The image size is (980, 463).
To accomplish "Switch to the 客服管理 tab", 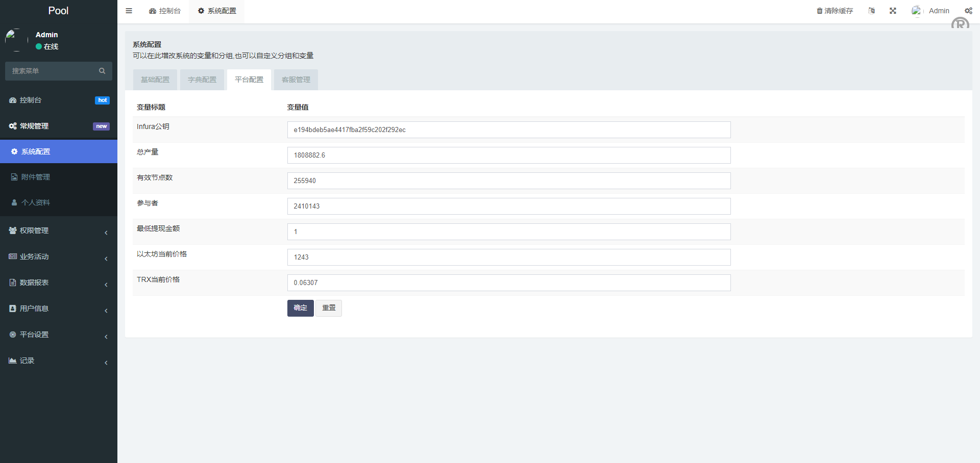I will (x=296, y=80).
